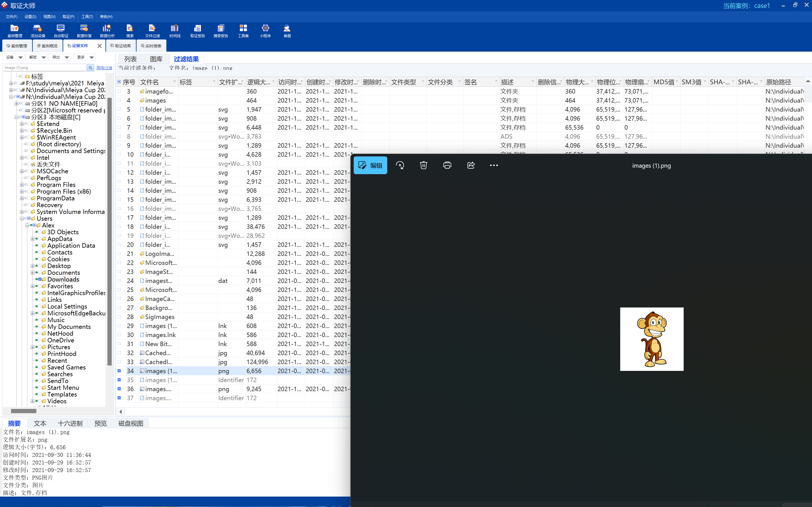This screenshot has width=812, height=507.
Task: Open 添加设备 add device tool
Action: point(38,30)
